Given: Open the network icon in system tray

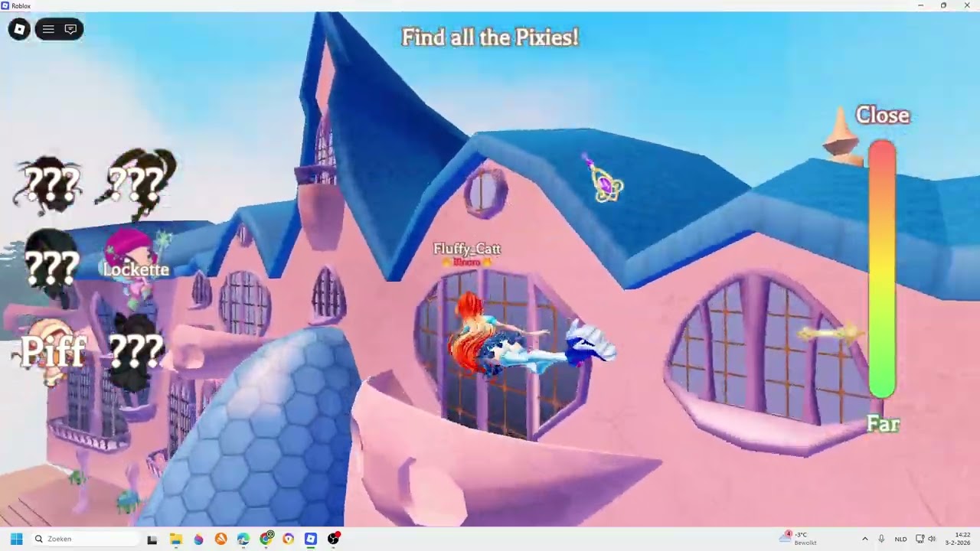Looking at the screenshot, I should tap(920, 539).
